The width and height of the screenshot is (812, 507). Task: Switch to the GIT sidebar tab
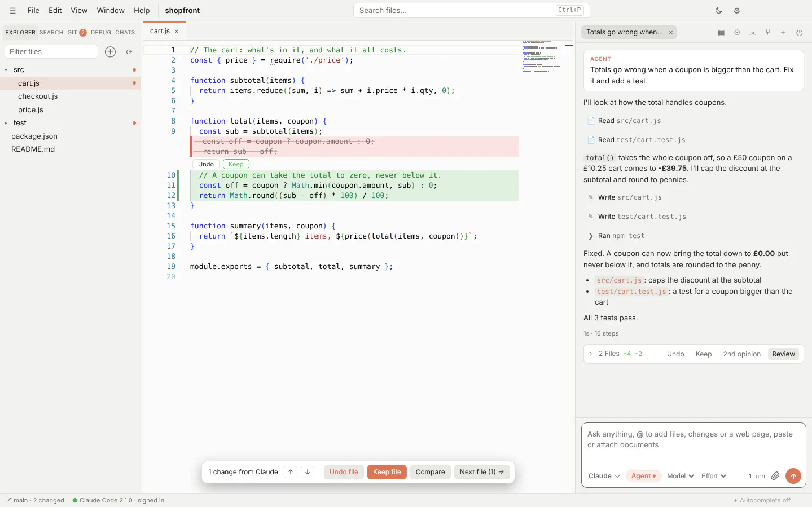pos(77,32)
